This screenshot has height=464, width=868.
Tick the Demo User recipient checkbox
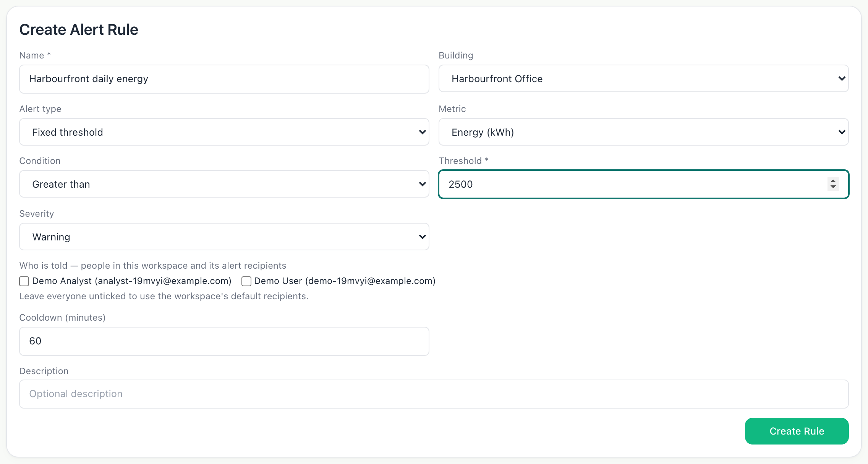coord(246,281)
